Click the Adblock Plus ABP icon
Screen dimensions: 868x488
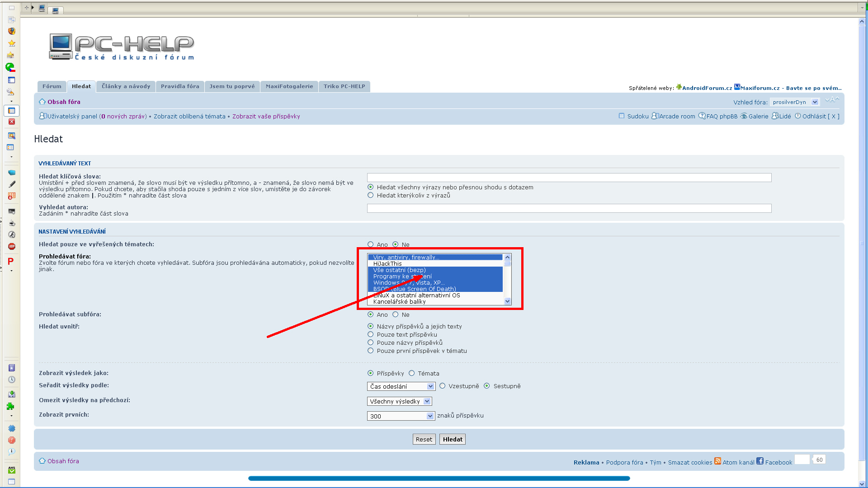click(12, 246)
